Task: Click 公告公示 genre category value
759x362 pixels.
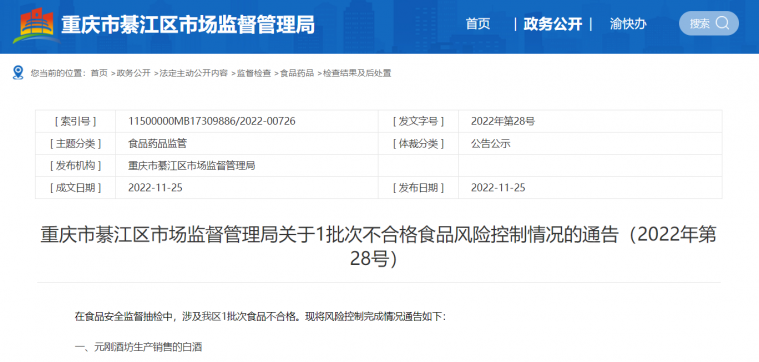Action: click(490, 143)
